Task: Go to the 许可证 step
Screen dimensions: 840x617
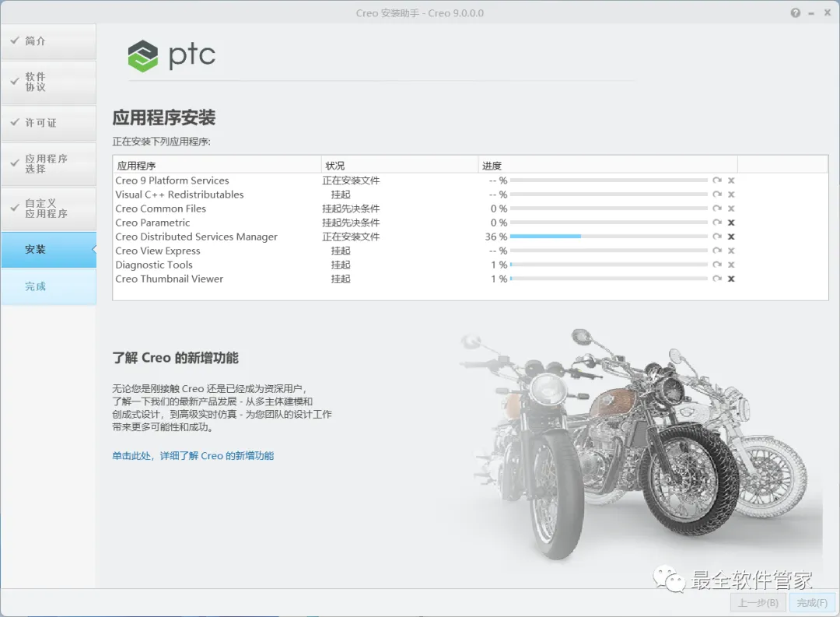Action: [48, 123]
